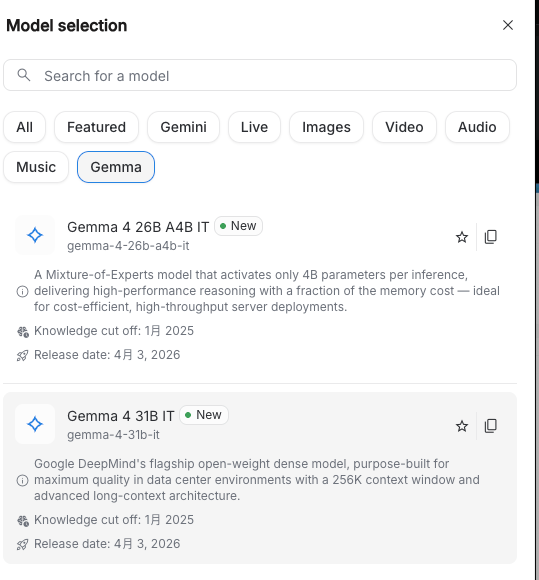Show Live models
Viewport: 539px width, 580px height.
tap(255, 127)
